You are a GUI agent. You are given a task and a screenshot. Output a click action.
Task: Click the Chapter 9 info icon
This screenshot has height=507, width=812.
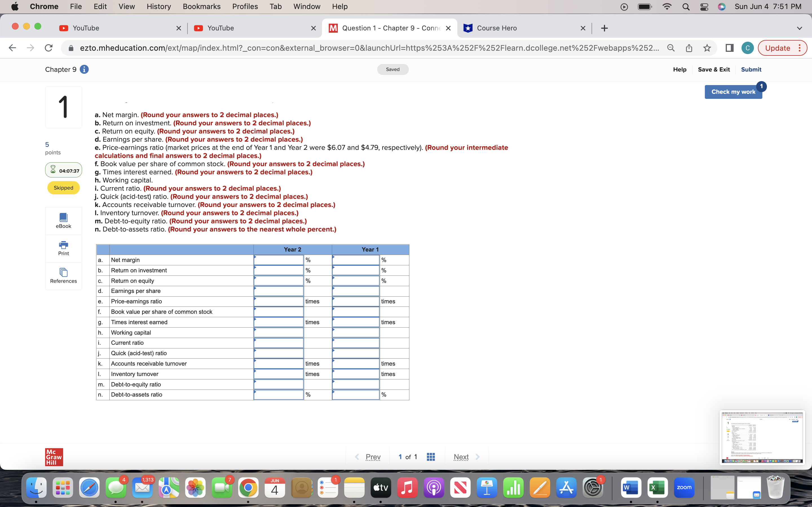(x=84, y=69)
